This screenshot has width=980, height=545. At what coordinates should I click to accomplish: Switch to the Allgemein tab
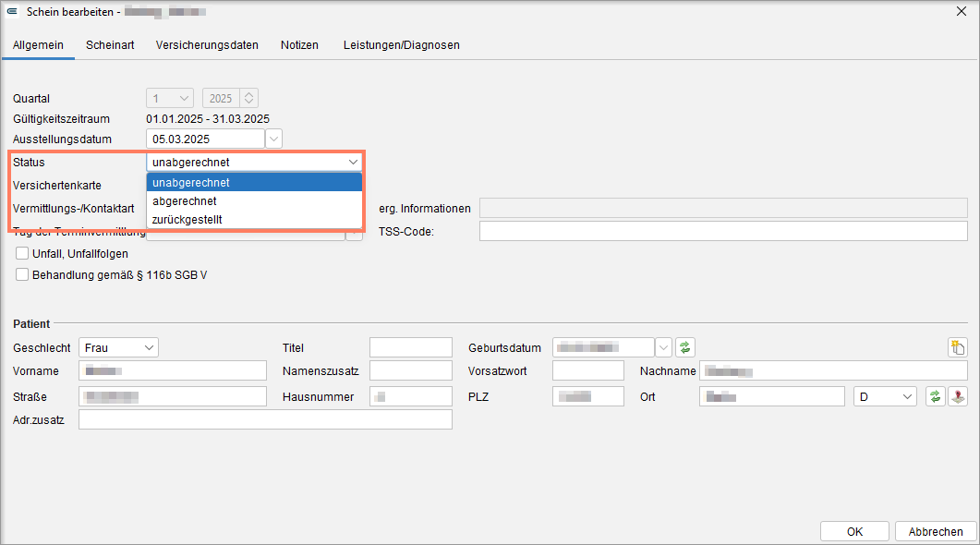pos(38,45)
